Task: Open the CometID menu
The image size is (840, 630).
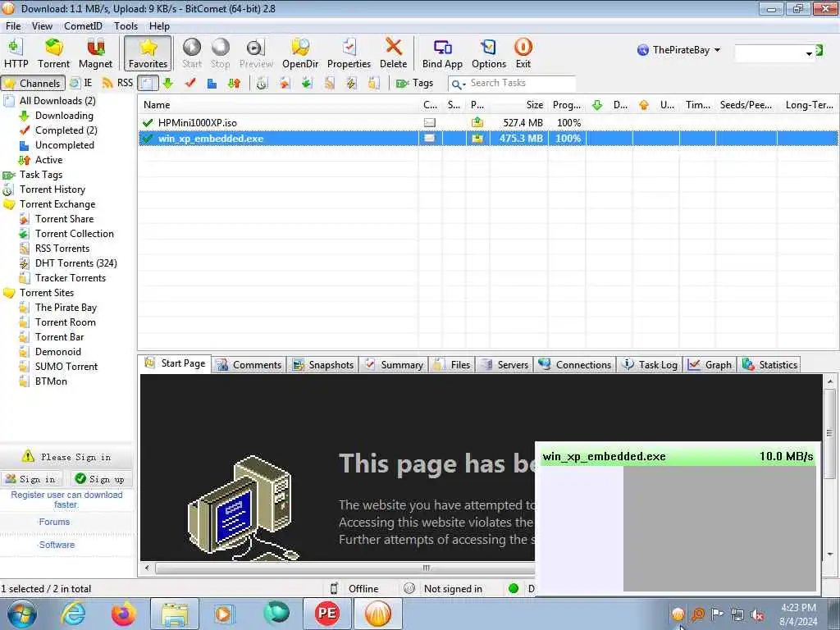Action: click(x=83, y=25)
